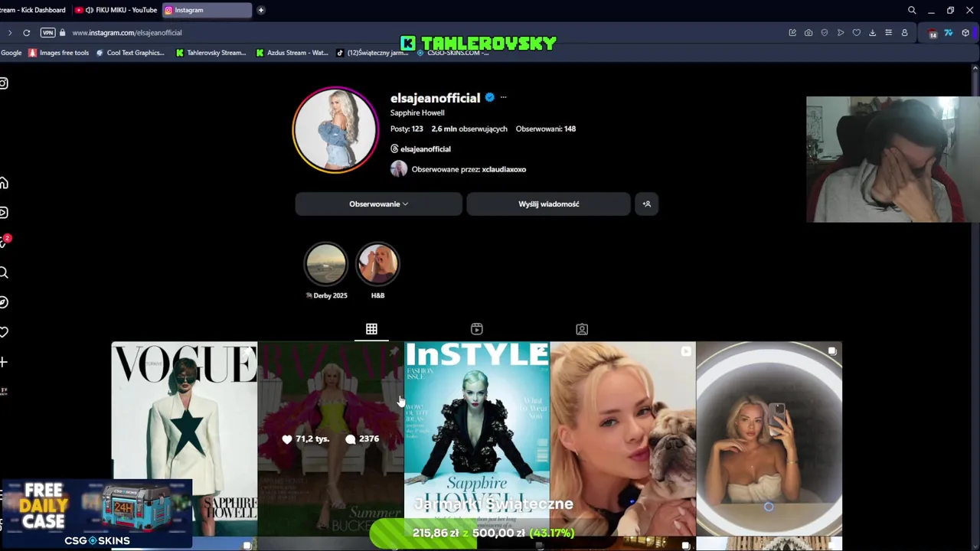Open shield privacy protection icon

point(825,33)
